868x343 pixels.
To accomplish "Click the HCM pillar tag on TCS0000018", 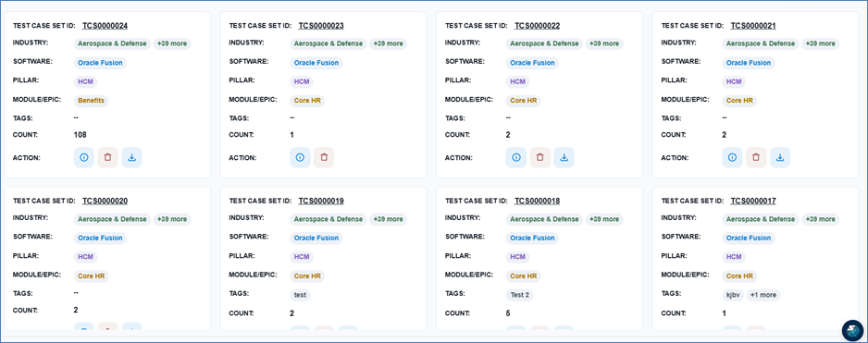I will (x=517, y=257).
